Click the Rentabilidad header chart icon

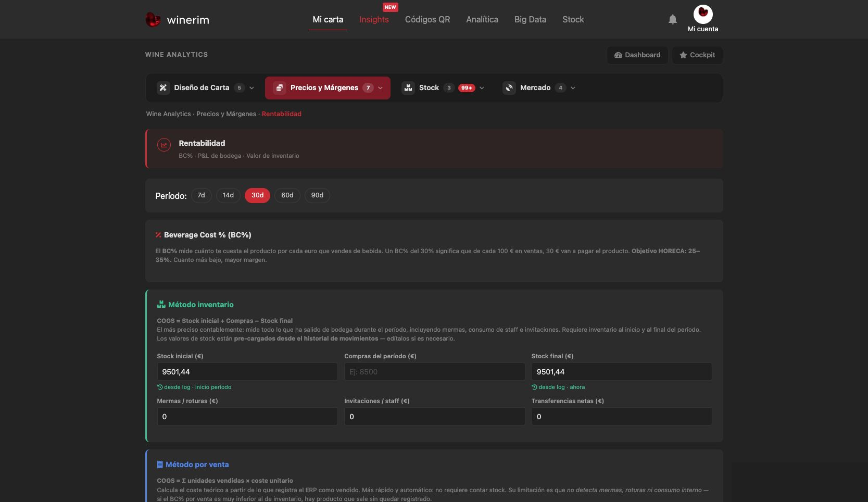pyautogui.click(x=164, y=145)
